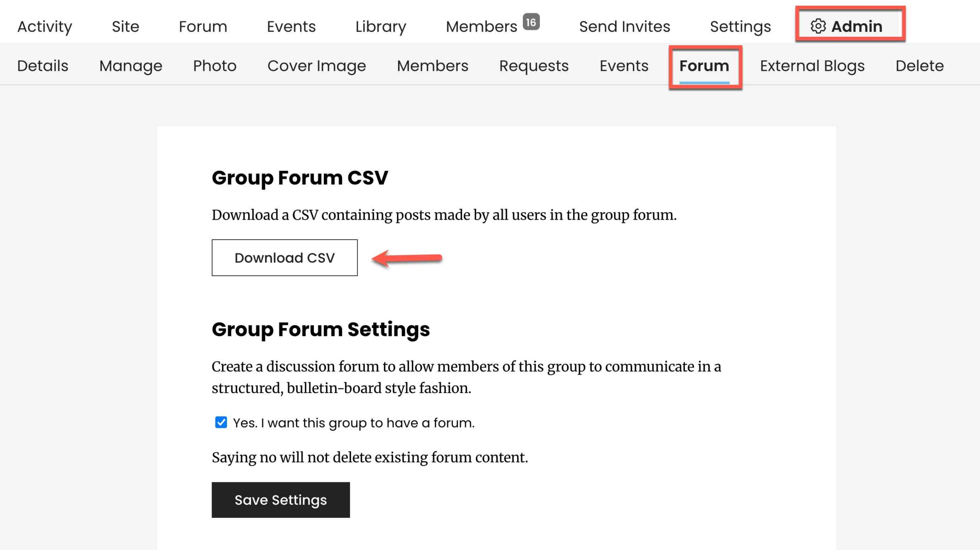Select Members in admin sub-navigation
Image resolution: width=980 pixels, height=550 pixels.
tap(433, 65)
